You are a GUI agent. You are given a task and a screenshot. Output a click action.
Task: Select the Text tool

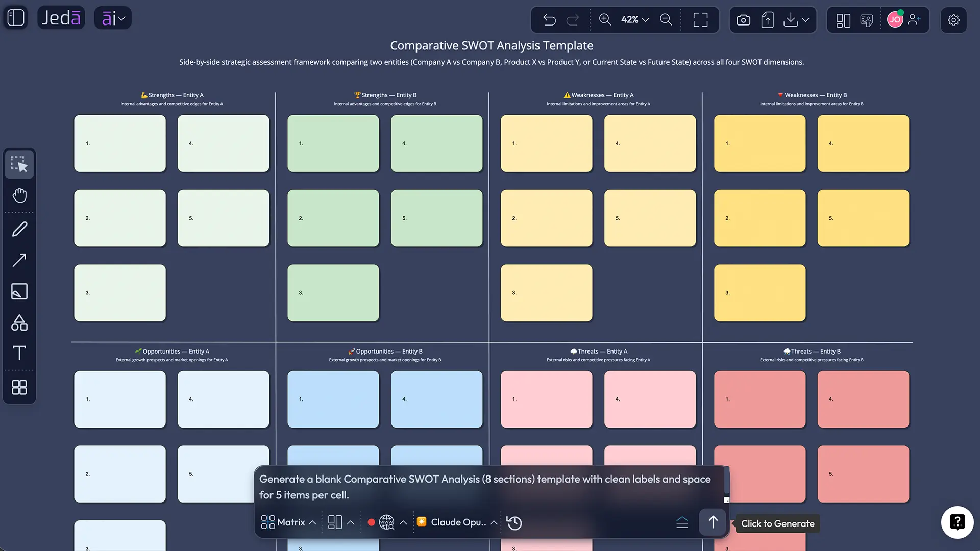19,353
